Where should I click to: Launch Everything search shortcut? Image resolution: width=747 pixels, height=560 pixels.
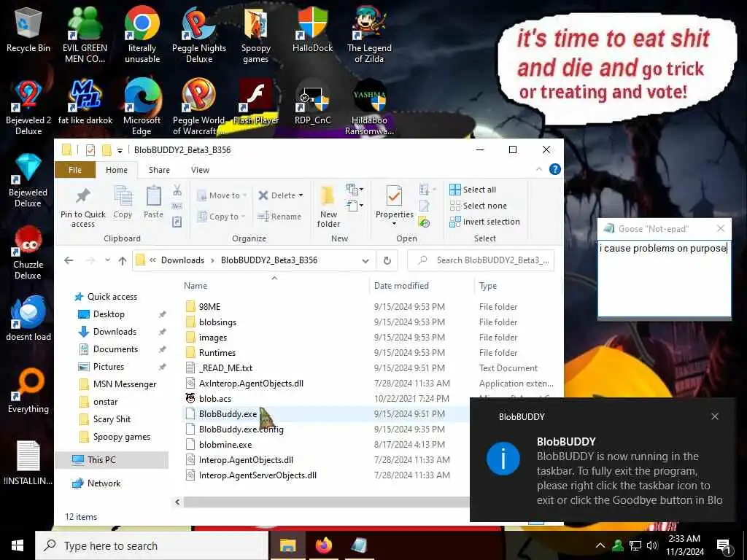click(28, 392)
